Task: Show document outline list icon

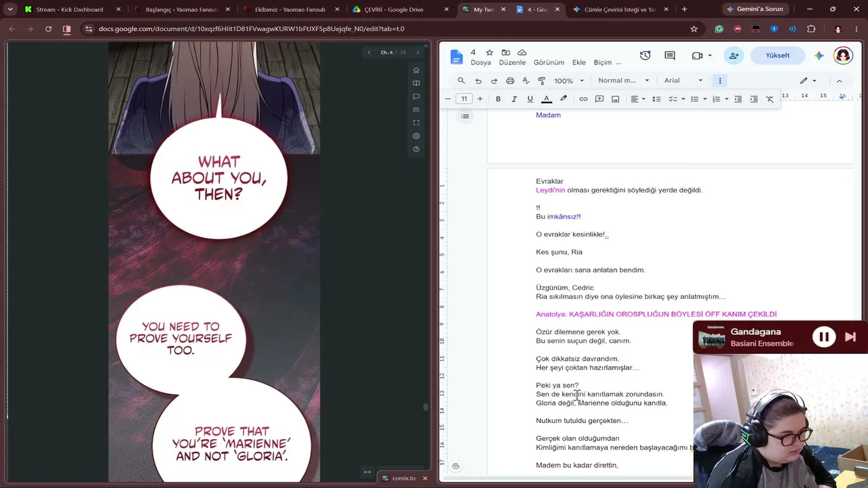Action: [465, 117]
